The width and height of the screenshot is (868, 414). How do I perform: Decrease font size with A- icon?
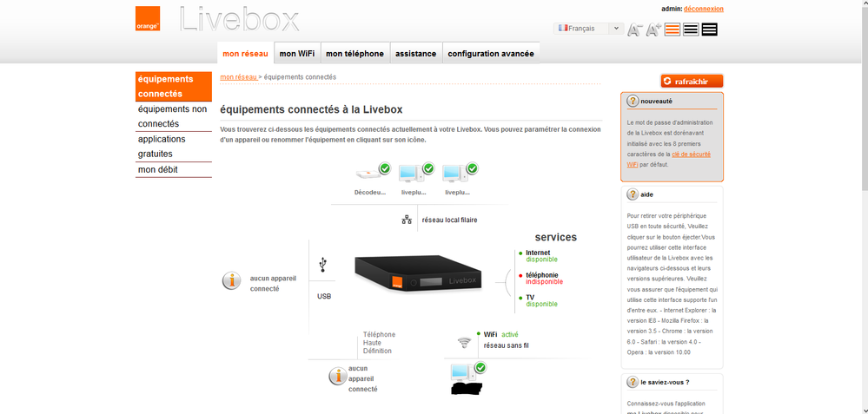click(x=634, y=30)
